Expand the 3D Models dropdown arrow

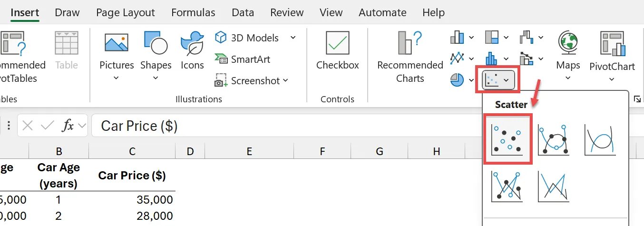tap(293, 38)
